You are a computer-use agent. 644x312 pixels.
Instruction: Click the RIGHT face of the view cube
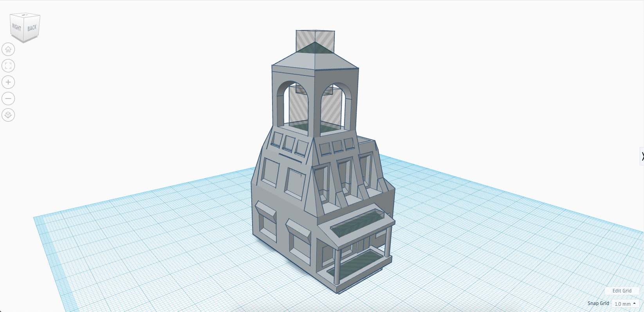(x=17, y=27)
